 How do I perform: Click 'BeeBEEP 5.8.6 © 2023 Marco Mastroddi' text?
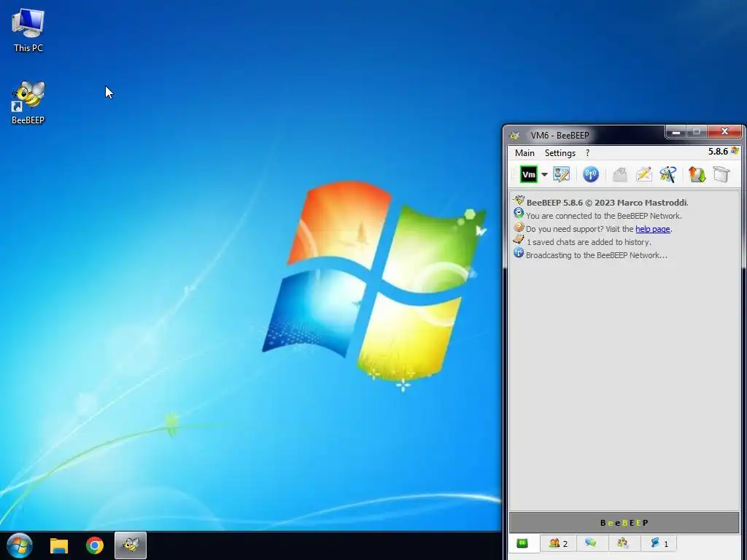point(607,203)
